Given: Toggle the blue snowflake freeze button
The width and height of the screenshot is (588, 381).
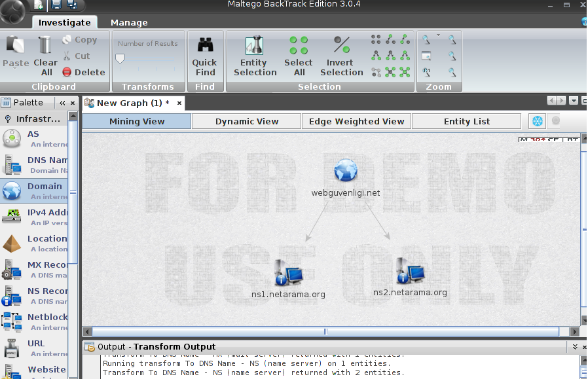Looking at the screenshot, I should pos(538,121).
